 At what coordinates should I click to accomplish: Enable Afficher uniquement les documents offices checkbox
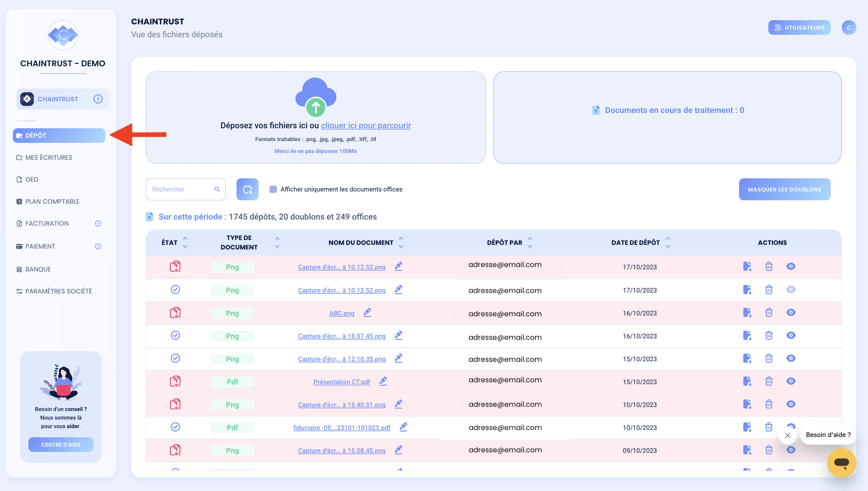tap(273, 189)
